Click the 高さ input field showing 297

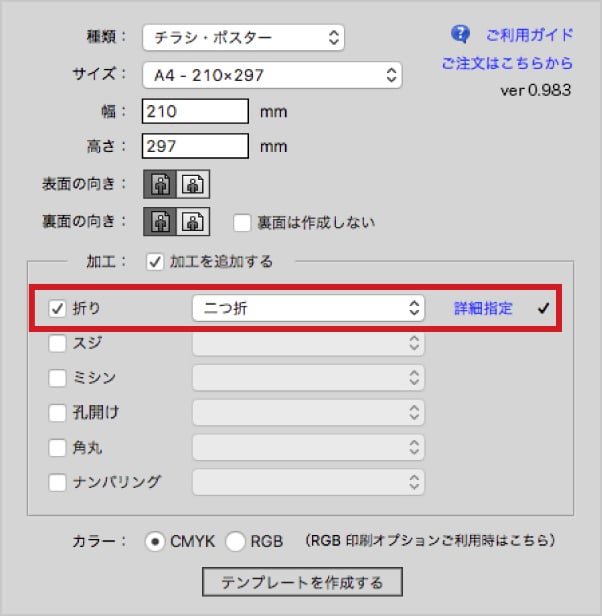point(195,146)
